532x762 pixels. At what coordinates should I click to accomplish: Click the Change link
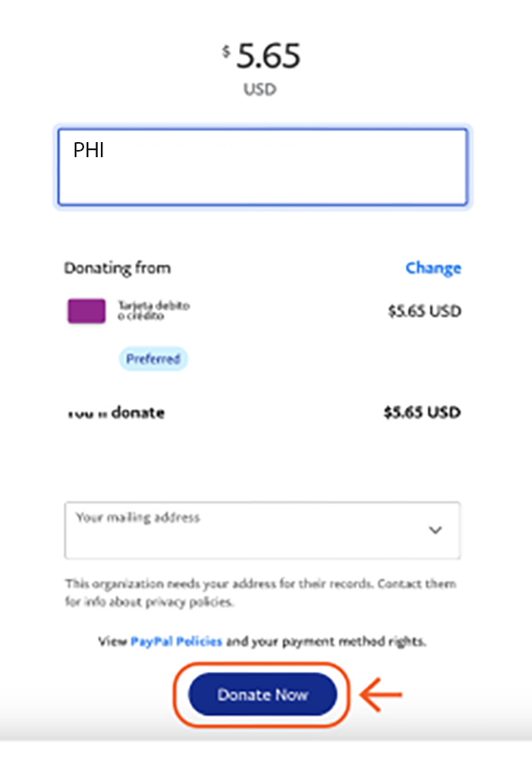click(433, 268)
